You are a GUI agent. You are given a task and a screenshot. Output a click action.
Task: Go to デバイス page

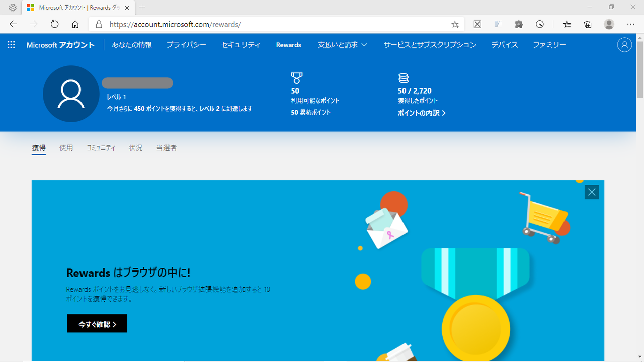[505, 45]
